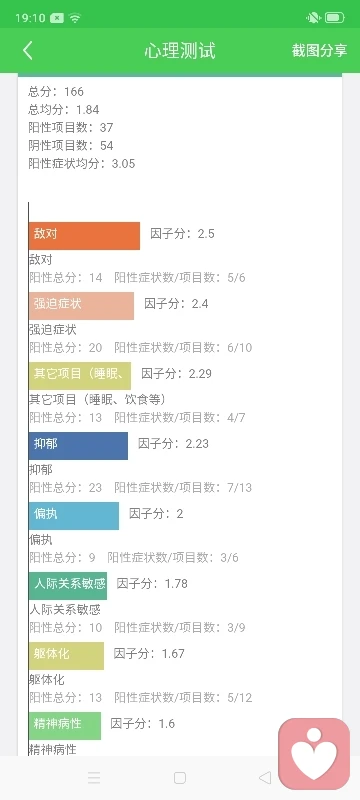Select the teal 人际关系敏感 bar

coord(68,585)
